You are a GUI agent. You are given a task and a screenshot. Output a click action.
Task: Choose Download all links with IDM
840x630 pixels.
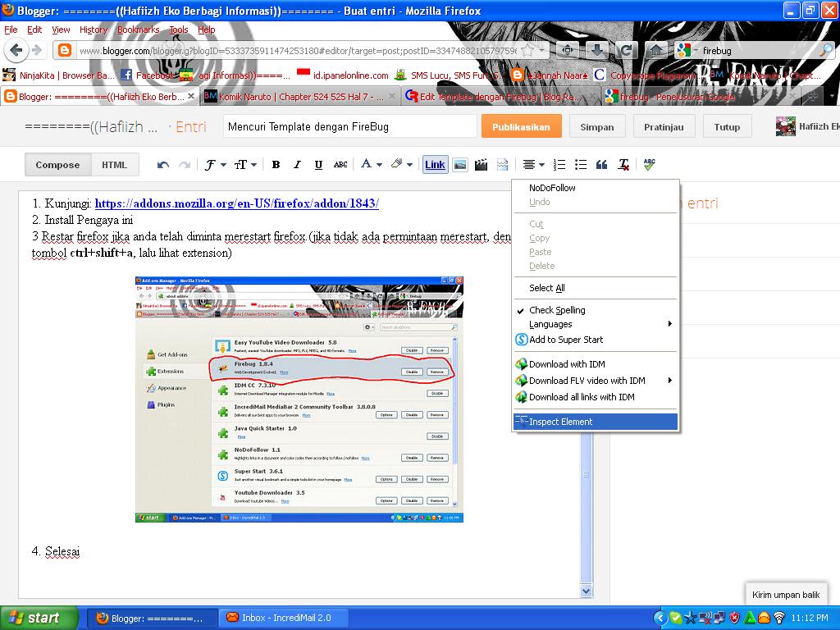pos(596,397)
